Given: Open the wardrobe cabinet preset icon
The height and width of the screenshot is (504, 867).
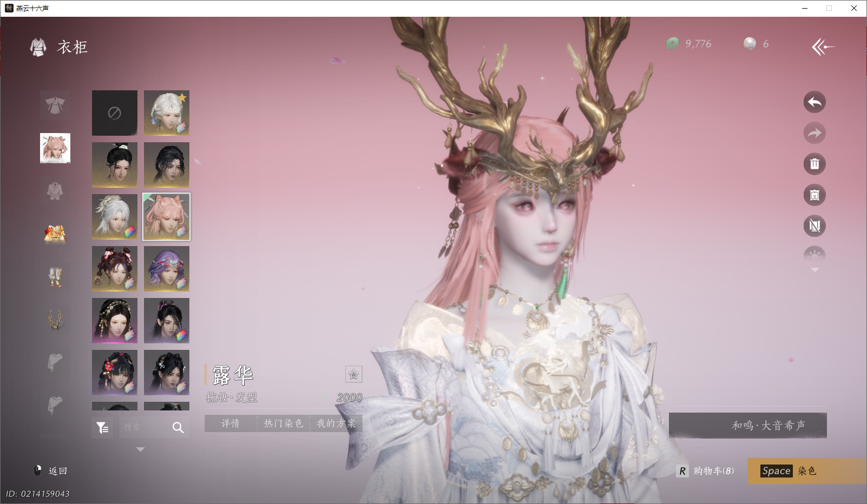Looking at the screenshot, I should (x=815, y=195).
